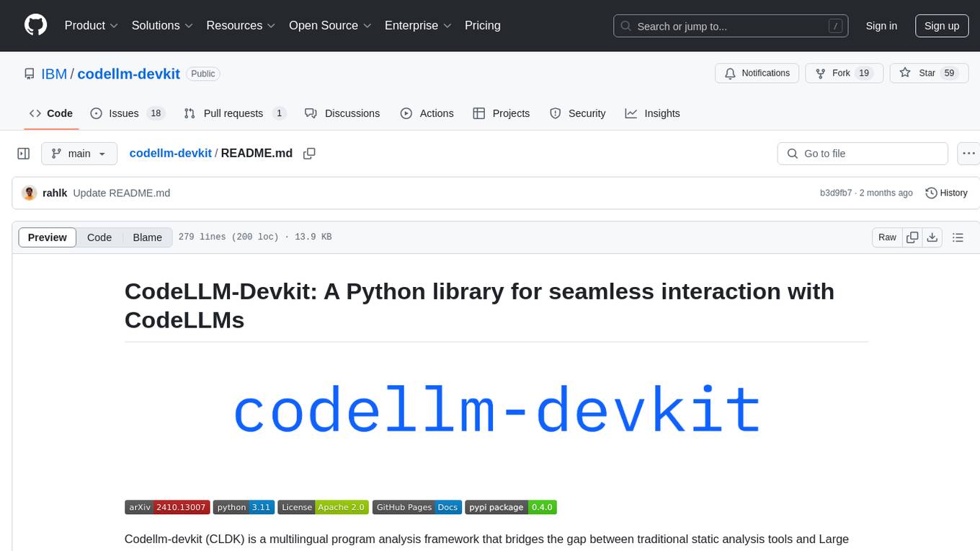Focus the Search or jump to field
The width and height of the screenshot is (980, 551).
click(x=731, y=26)
